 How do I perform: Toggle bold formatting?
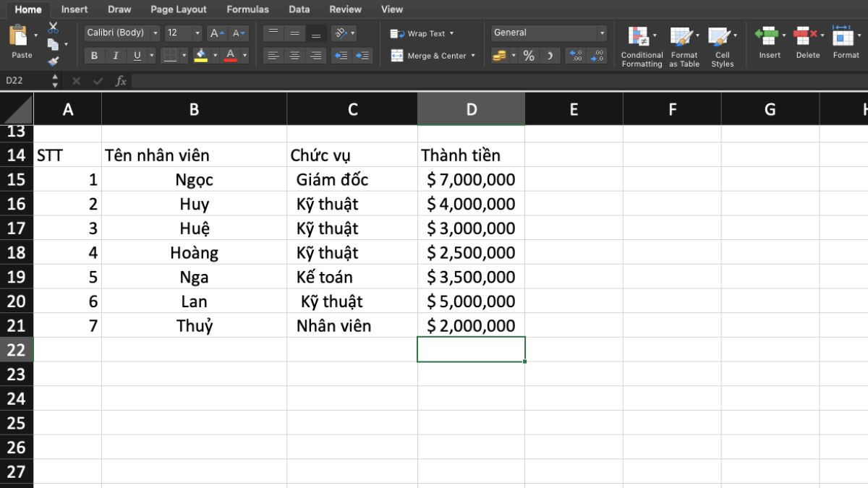[94, 55]
